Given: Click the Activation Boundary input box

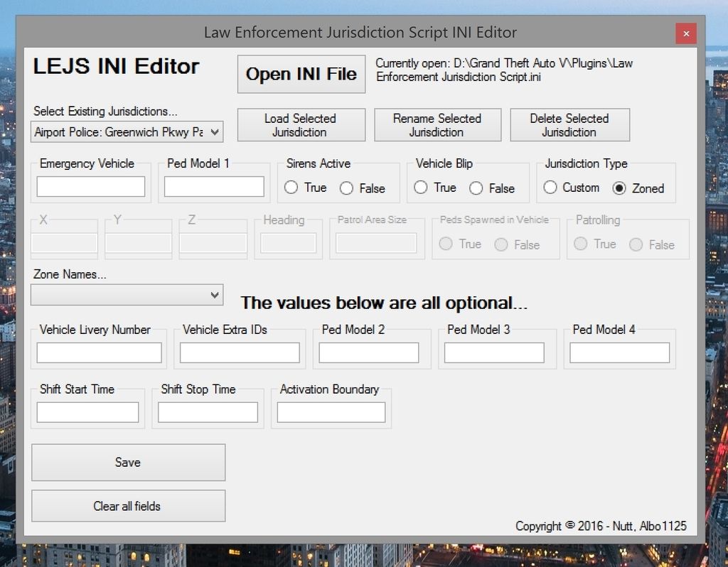Looking at the screenshot, I should (x=331, y=412).
